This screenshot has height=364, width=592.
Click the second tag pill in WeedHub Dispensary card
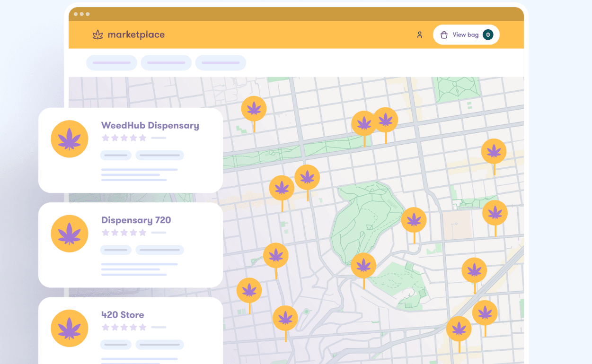pos(159,155)
